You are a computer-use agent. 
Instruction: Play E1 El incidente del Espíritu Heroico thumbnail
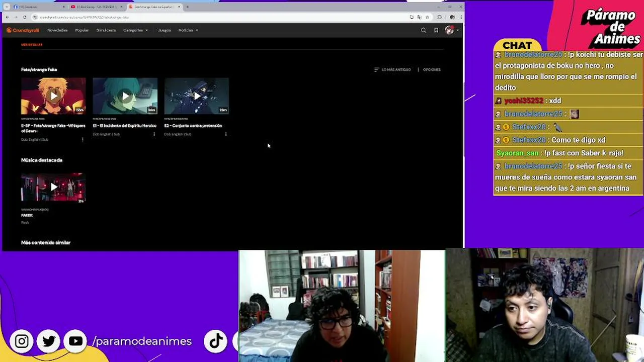click(125, 96)
